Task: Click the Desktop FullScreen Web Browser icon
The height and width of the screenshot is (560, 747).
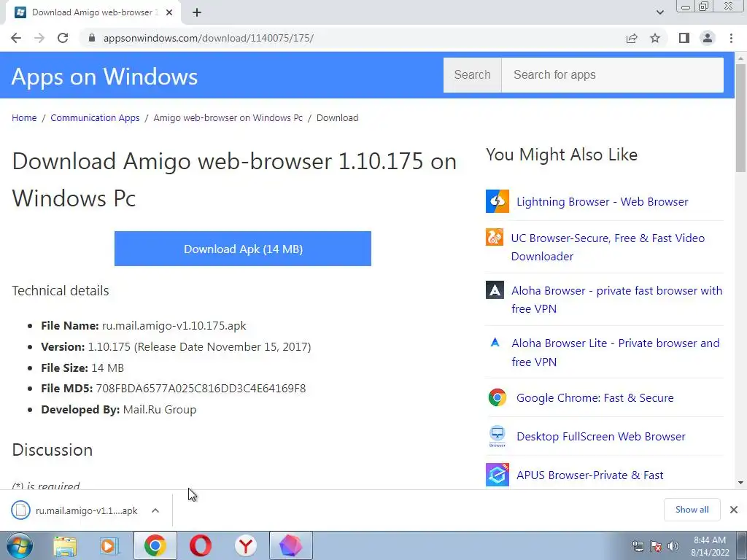Action: [498, 436]
